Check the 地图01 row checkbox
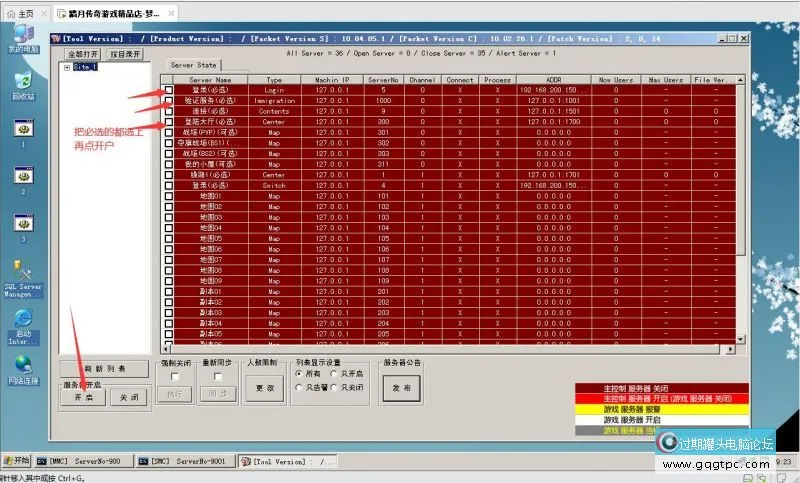800x483 pixels. coord(168,196)
